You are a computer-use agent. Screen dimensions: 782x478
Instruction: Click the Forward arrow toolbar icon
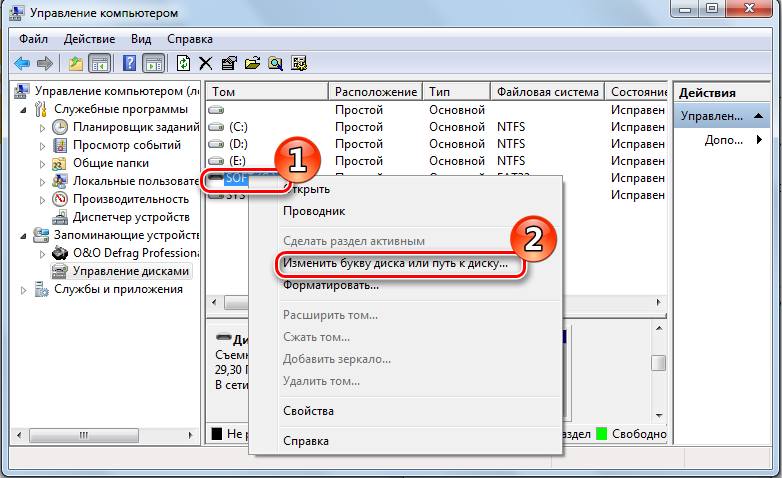click(x=45, y=63)
